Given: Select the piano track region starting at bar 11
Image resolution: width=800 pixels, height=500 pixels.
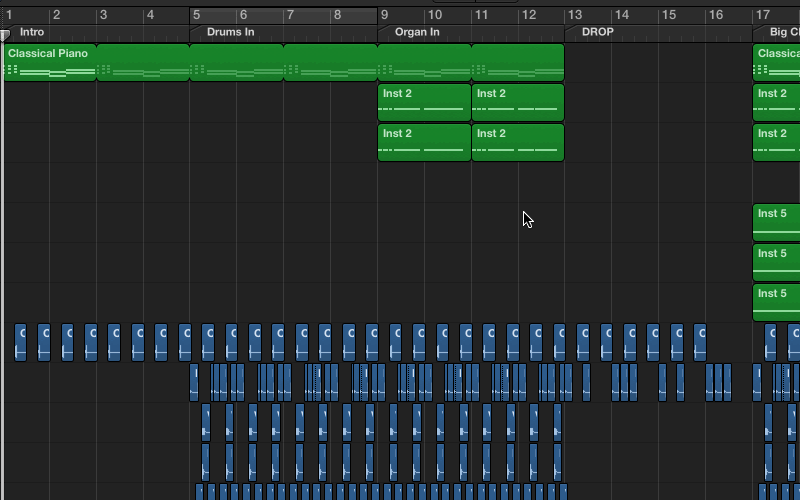Looking at the screenshot, I should click(x=518, y=62).
